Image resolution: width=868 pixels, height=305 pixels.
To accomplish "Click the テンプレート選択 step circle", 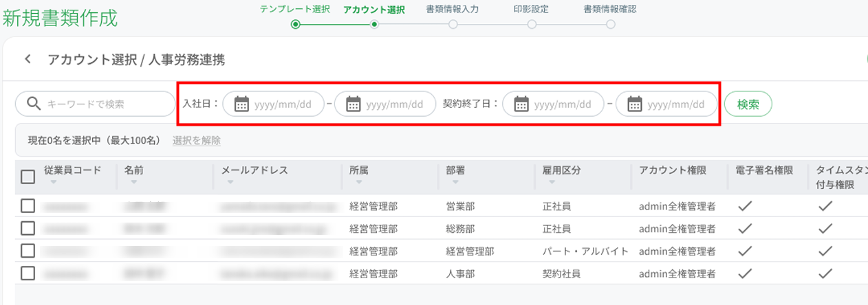I will coord(296,24).
